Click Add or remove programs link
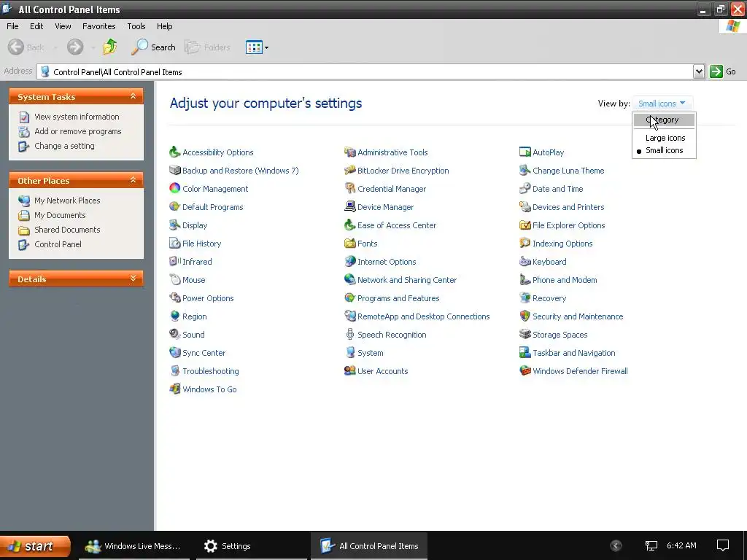The image size is (747, 560). [x=77, y=131]
